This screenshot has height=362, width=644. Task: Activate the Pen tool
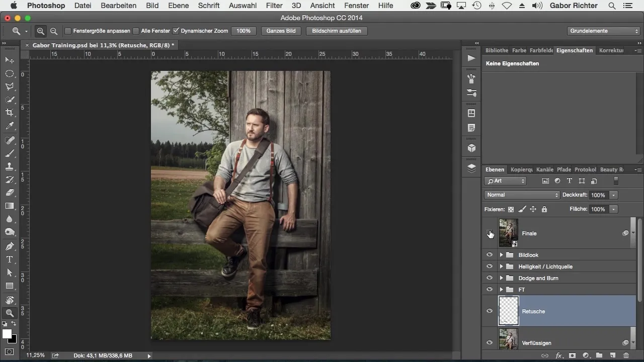tap(10, 246)
